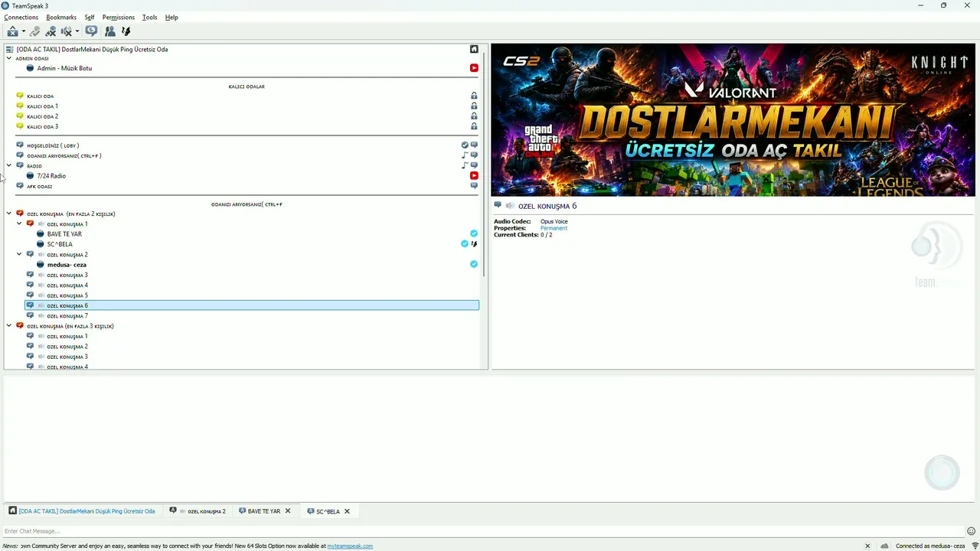Screen dimensions: 980x551
Task: Switch to the ÖZEL KONUŞMA 2 chat tab
Action: 198,511
